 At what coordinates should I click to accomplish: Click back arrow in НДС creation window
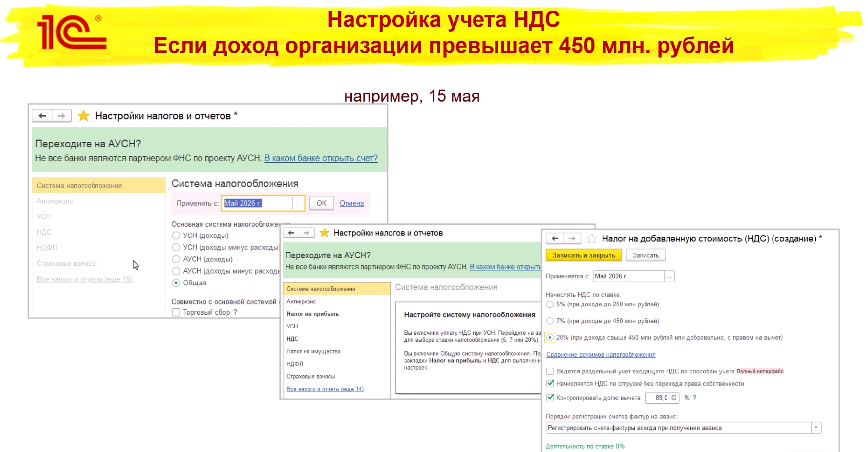pyautogui.click(x=555, y=239)
